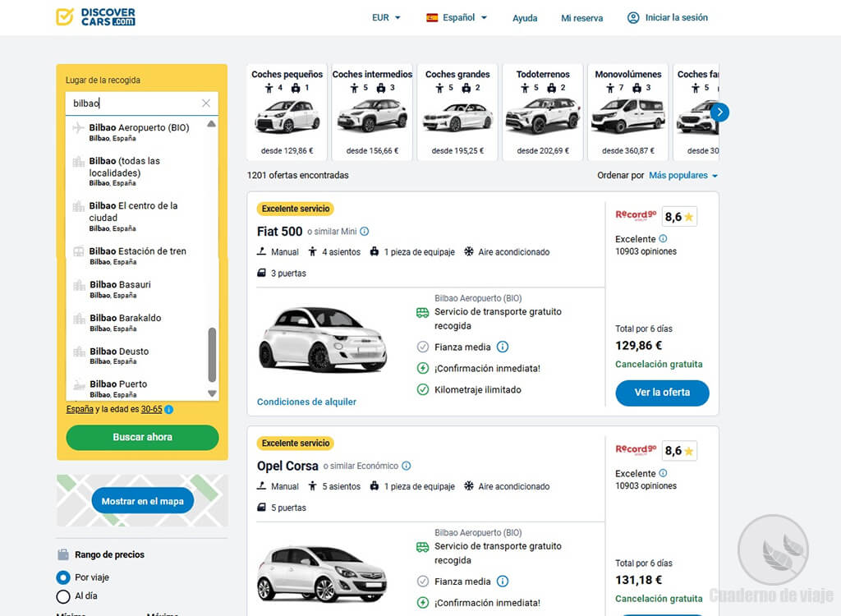841x616 pixels.
Task: Click Excelente info icon in Opel Corsa offer
Action: pyautogui.click(x=663, y=473)
